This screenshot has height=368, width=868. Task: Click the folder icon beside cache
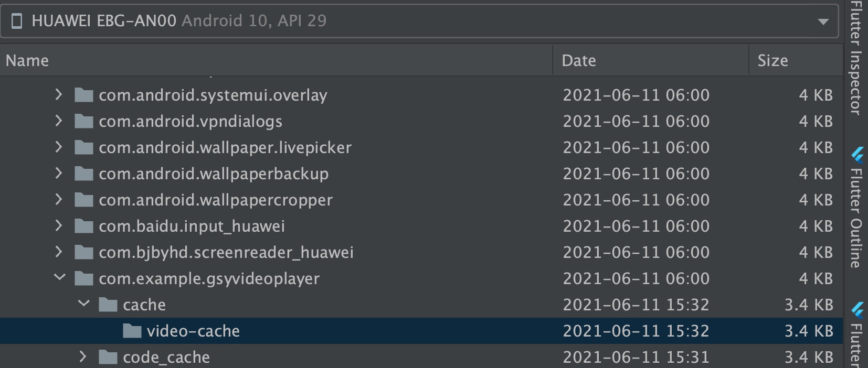[x=107, y=305]
